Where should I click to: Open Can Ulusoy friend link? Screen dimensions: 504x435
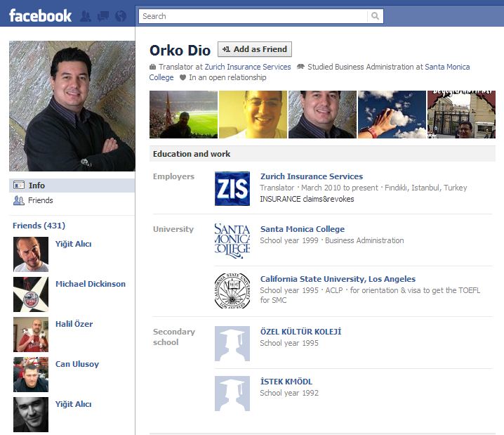(77, 364)
